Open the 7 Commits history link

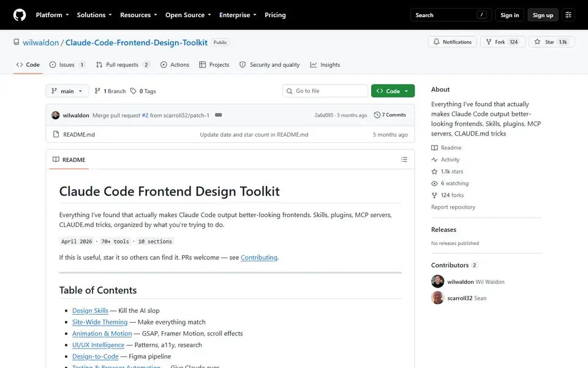(390, 115)
